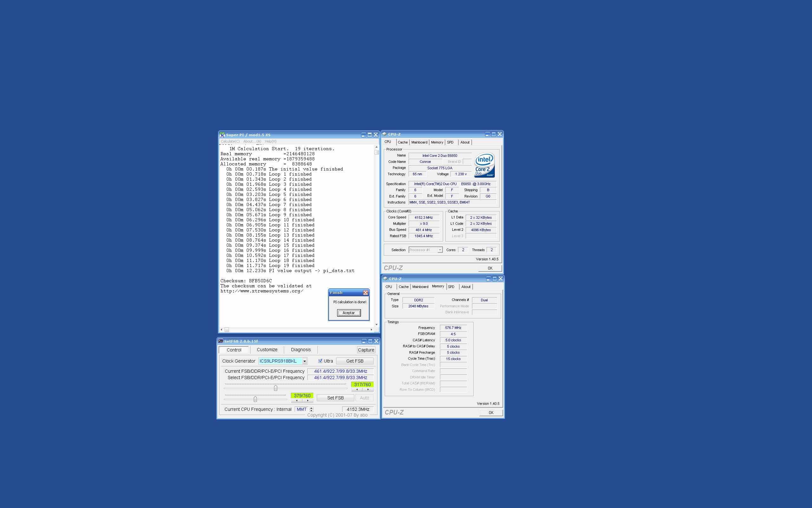Open the CPU tab in the CPU-Z timings window
812x508 pixels.
tap(389, 287)
